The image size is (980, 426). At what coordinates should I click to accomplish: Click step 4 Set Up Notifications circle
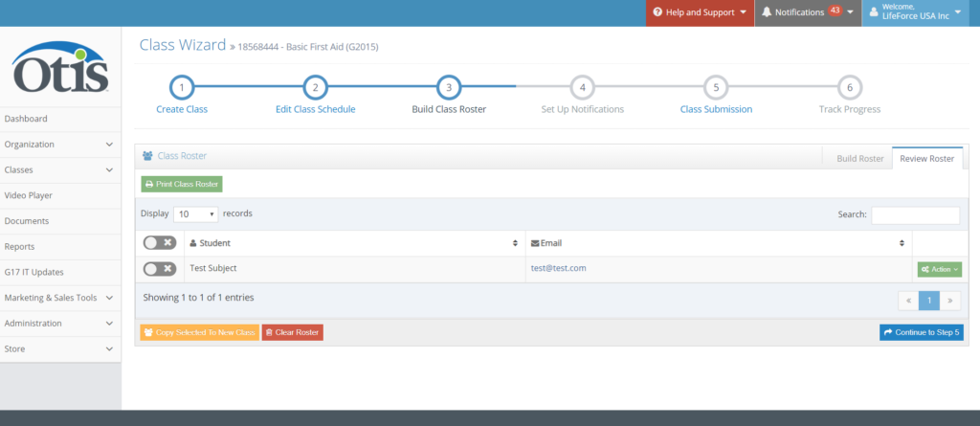point(582,87)
